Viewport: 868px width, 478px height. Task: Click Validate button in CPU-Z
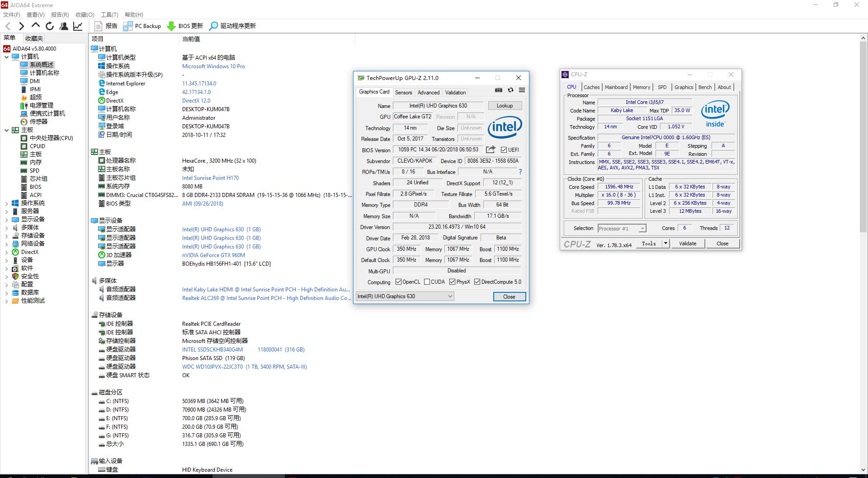tap(688, 244)
